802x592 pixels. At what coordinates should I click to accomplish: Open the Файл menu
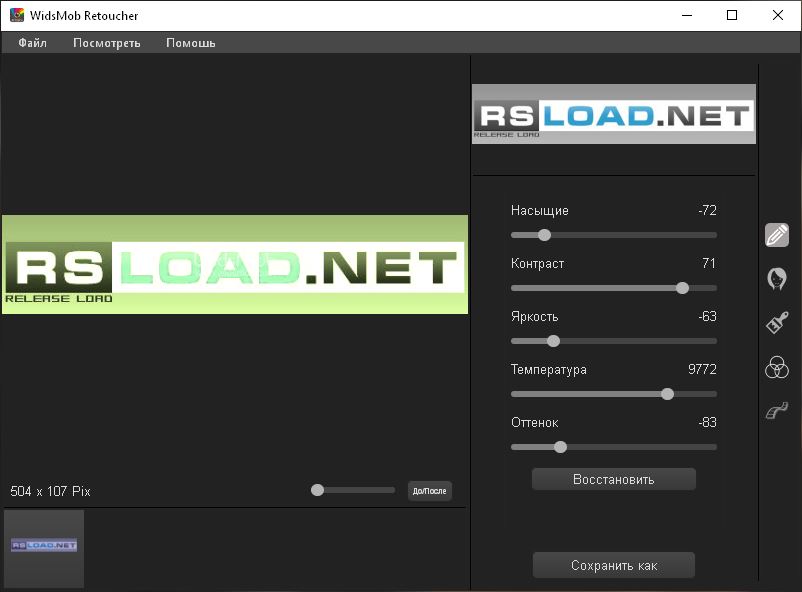pos(33,43)
